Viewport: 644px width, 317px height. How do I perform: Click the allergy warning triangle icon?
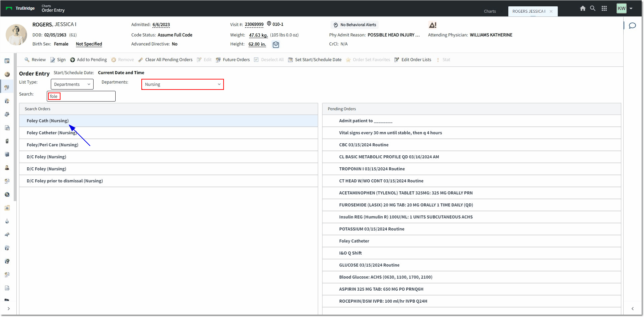tap(432, 25)
